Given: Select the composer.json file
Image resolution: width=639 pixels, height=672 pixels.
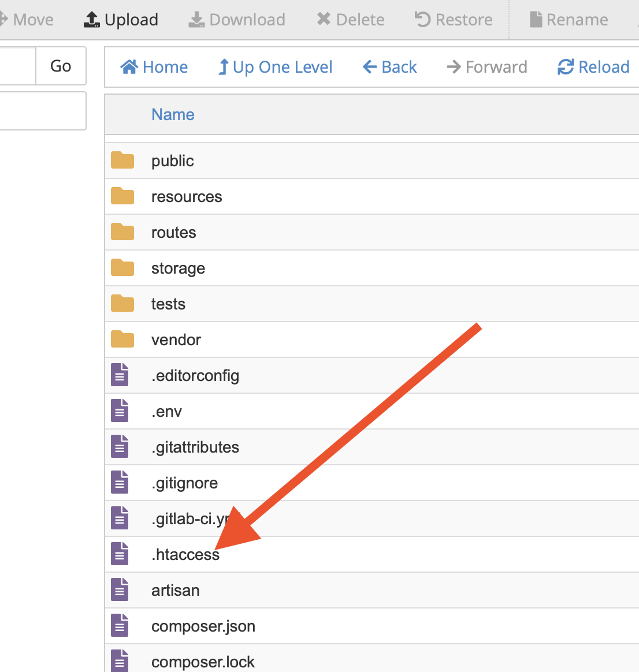Looking at the screenshot, I should tap(203, 626).
